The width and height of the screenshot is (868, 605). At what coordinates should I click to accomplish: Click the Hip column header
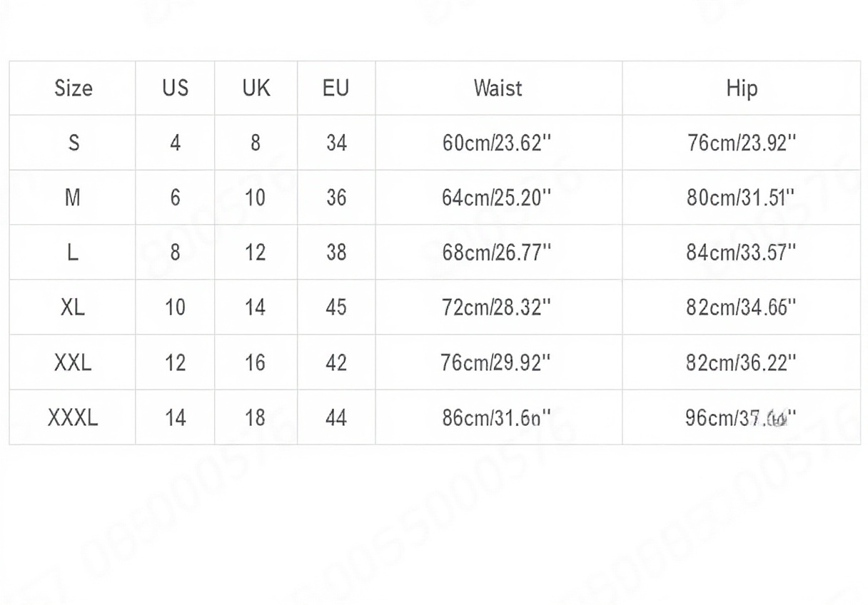[x=741, y=88]
